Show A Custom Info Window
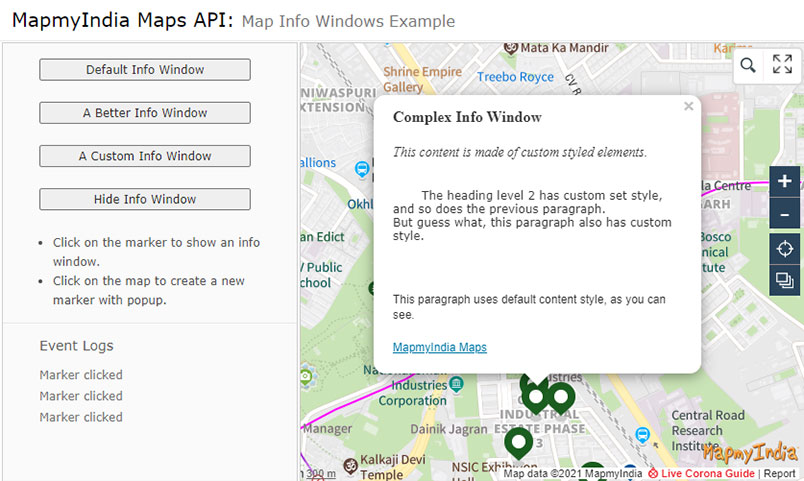The height and width of the screenshot is (481, 804). click(145, 156)
